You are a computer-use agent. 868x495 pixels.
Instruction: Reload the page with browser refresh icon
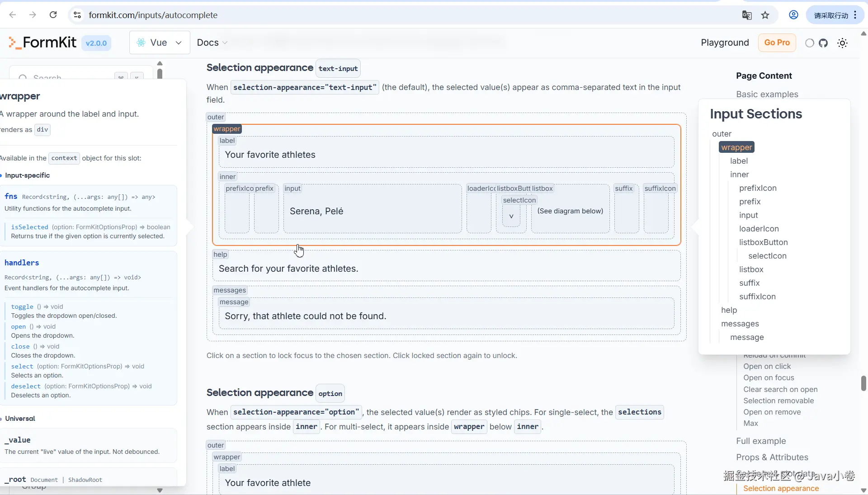pyautogui.click(x=53, y=15)
